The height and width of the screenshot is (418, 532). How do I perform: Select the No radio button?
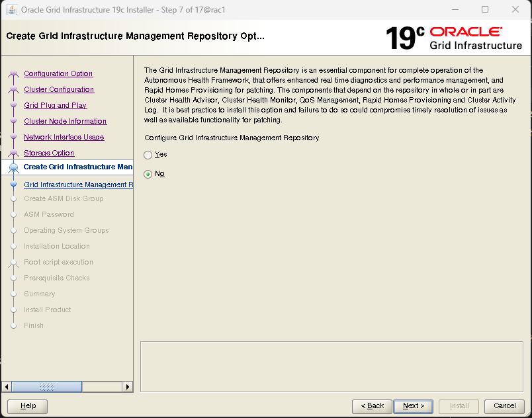(148, 174)
